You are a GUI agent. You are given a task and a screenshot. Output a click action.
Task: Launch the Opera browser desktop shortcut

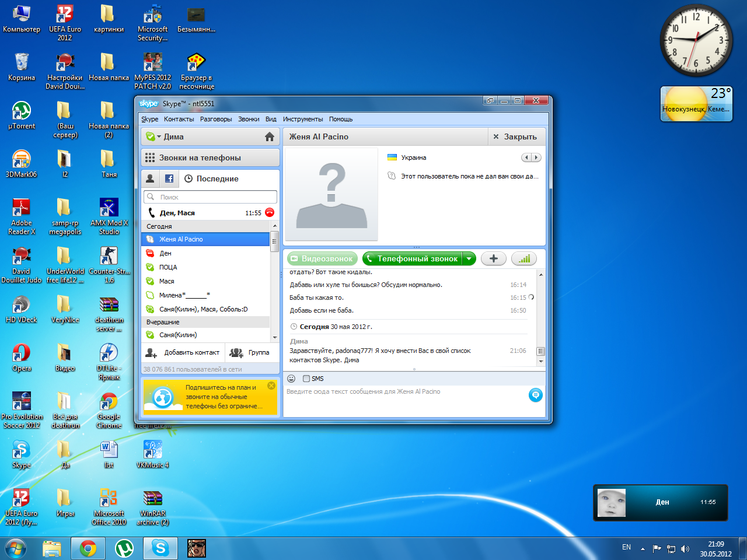pyautogui.click(x=22, y=357)
